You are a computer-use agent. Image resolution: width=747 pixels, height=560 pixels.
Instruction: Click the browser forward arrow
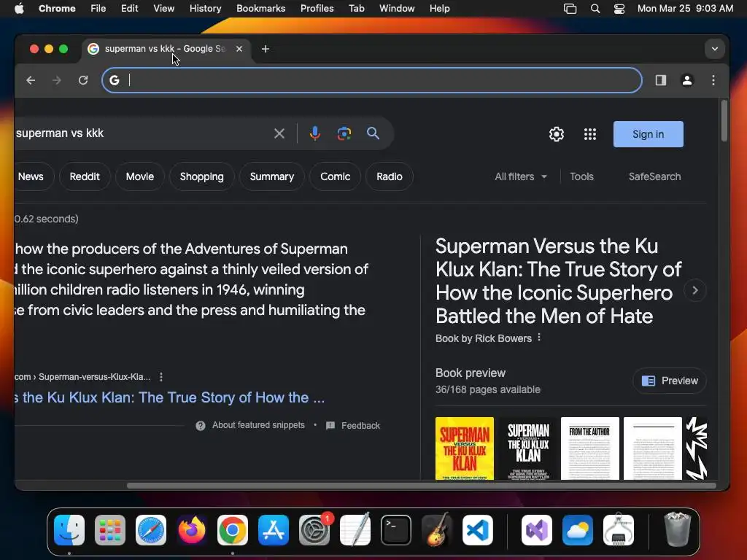[57, 80]
